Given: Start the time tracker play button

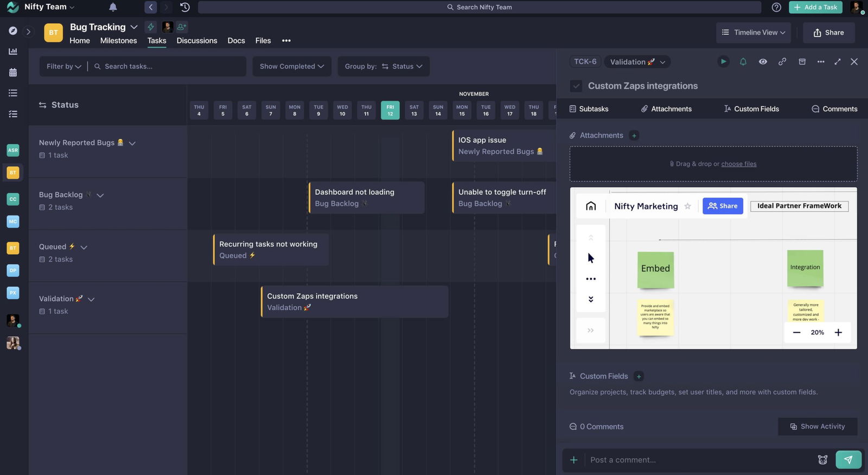Looking at the screenshot, I should click(723, 62).
